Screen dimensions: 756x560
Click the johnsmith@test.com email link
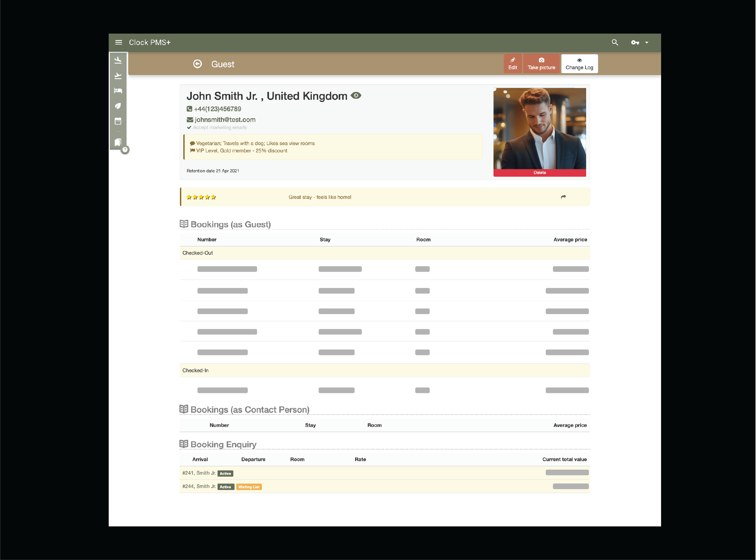pos(225,120)
